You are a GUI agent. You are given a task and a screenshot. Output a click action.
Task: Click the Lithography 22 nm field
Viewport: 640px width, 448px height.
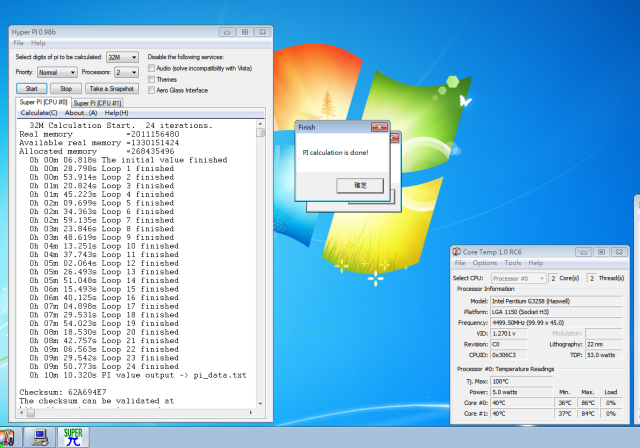click(x=604, y=344)
